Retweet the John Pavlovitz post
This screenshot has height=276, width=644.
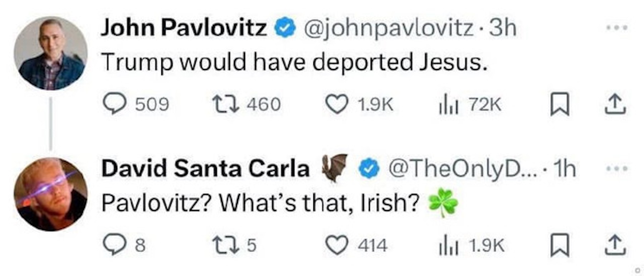[x=225, y=104]
